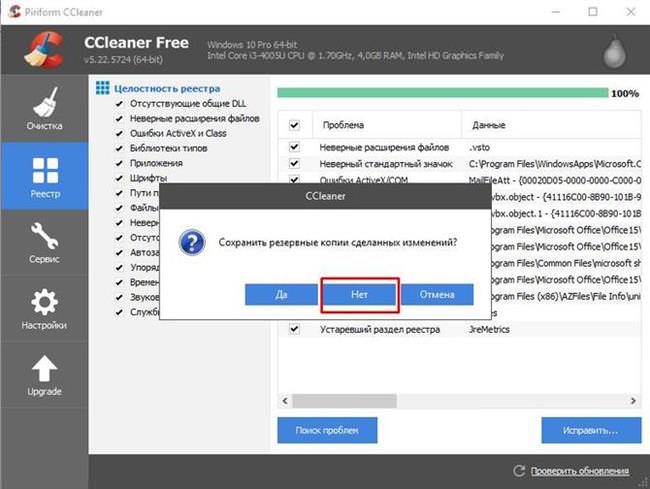Click the Windows 10 Pro 64-bit text
Screen dimensions: 650x489
click(x=252, y=45)
